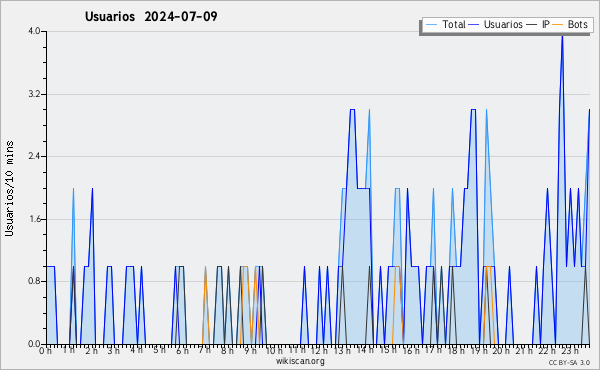This screenshot has height=370, width=600.
Task: Click the 7 h x-axis label
Action: (x=204, y=350)
